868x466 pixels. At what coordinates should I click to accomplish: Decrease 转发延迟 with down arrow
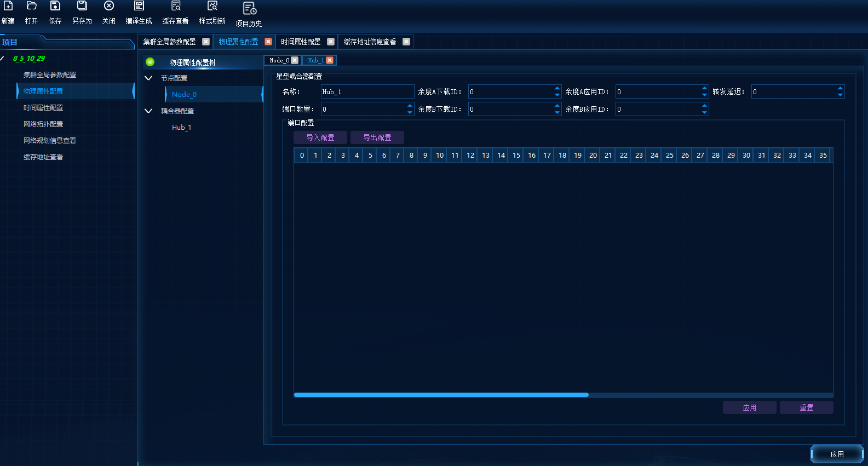[840, 95]
